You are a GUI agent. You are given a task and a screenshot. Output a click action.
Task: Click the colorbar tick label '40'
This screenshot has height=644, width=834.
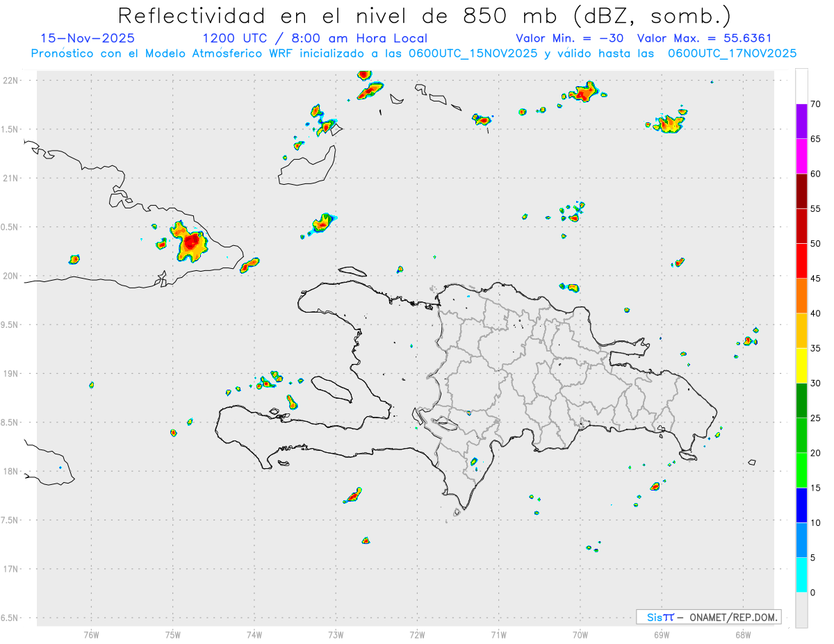tap(816, 313)
